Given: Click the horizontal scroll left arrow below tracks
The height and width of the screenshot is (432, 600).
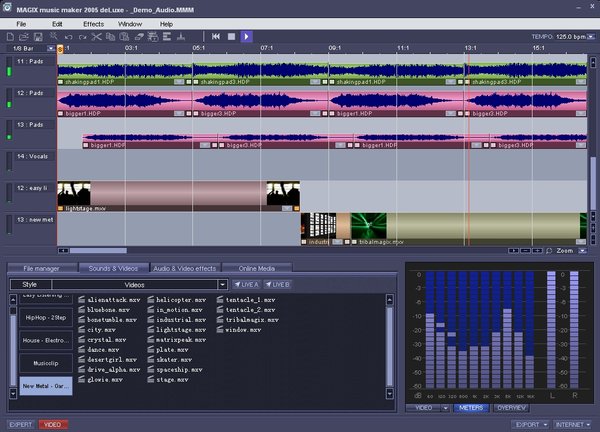Looking at the screenshot, I should click(x=64, y=251).
